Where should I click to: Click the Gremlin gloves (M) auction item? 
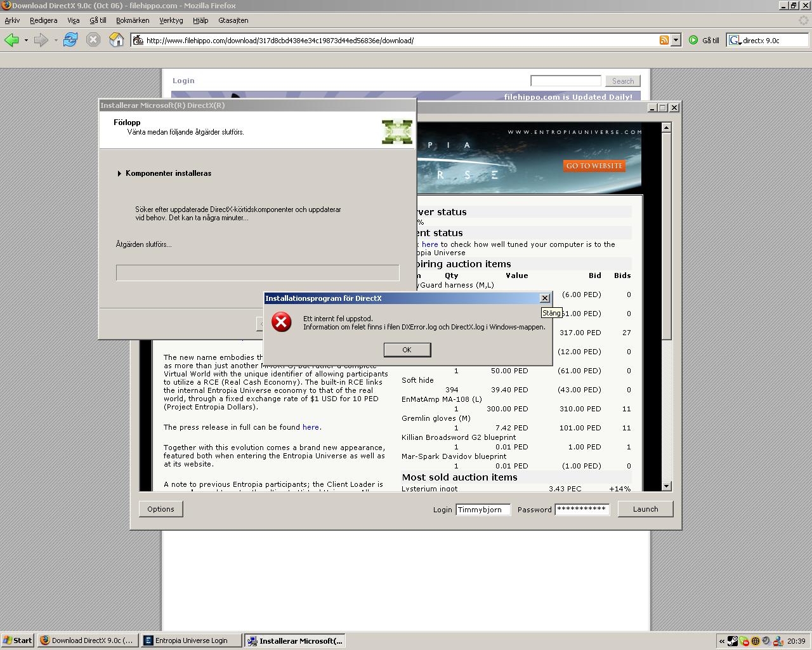click(436, 418)
